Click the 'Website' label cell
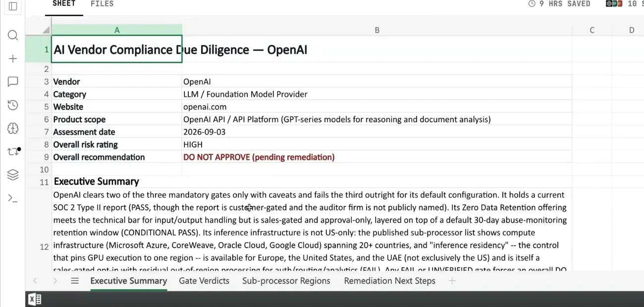The height and width of the screenshot is (307, 644). (117, 107)
